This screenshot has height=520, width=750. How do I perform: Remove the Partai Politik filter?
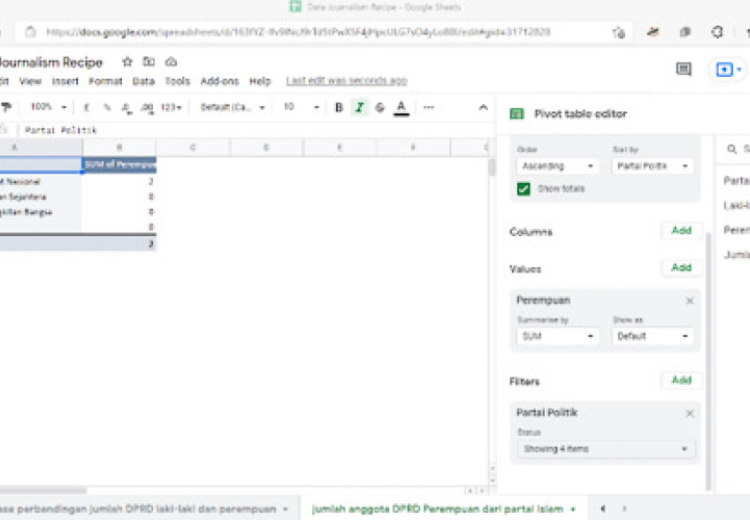point(689,413)
